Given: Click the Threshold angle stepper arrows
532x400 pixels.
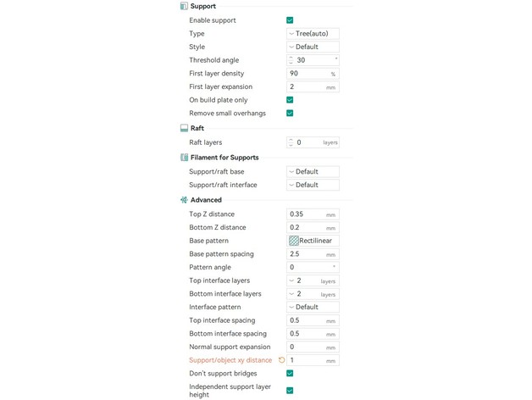Looking at the screenshot, I should point(291,60).
